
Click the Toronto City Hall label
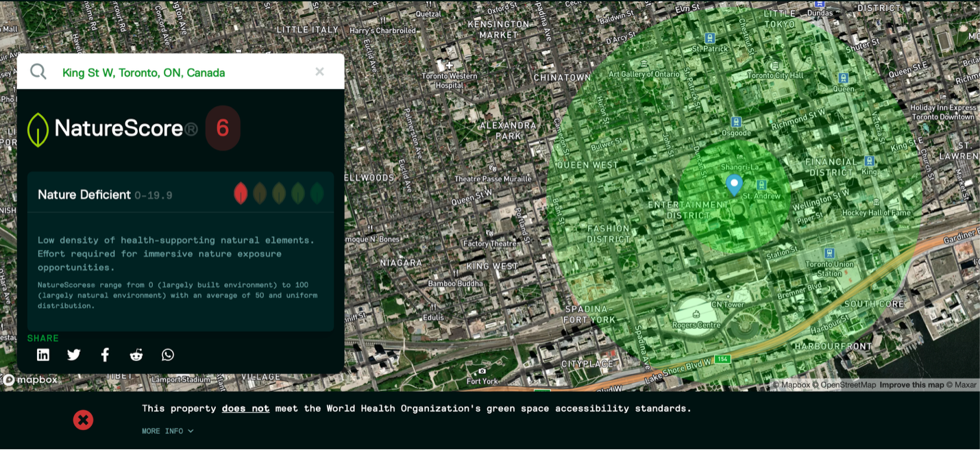775,75
